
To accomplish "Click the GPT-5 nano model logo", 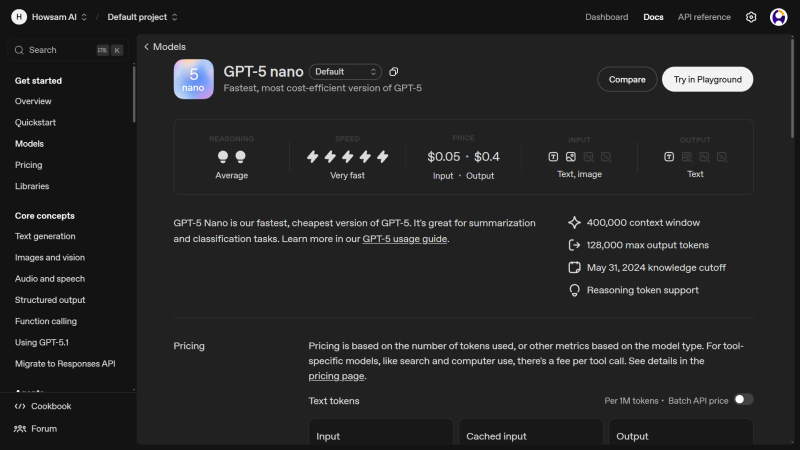I will pyautogui.click(x=193, y=79).
